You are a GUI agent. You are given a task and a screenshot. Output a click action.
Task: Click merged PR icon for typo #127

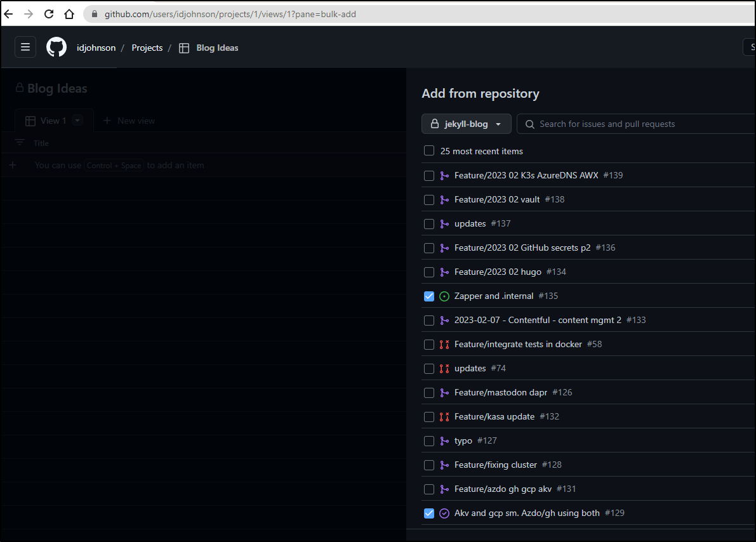pyautogui.click(x=444, y=440)
